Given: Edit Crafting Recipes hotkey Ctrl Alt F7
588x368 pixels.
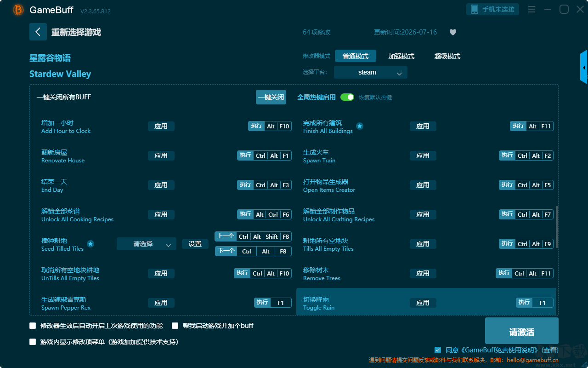Looking at the screenshot, I should click(x=526, y=214).
